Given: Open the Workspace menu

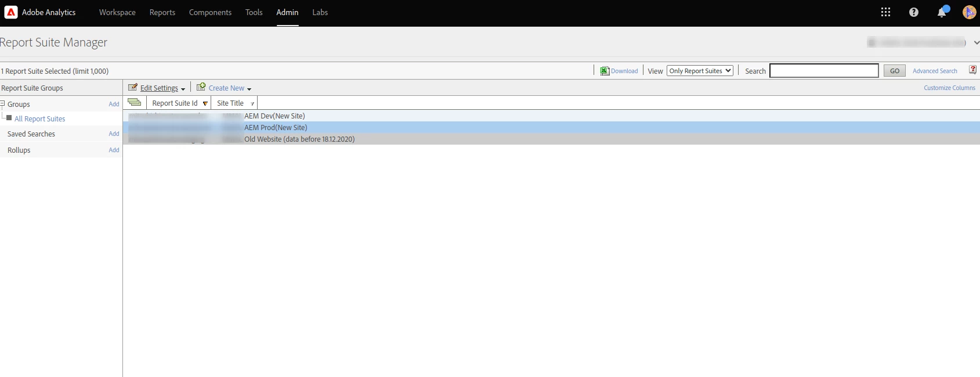Looking at the screenshot, I should (x=117, y=12).
